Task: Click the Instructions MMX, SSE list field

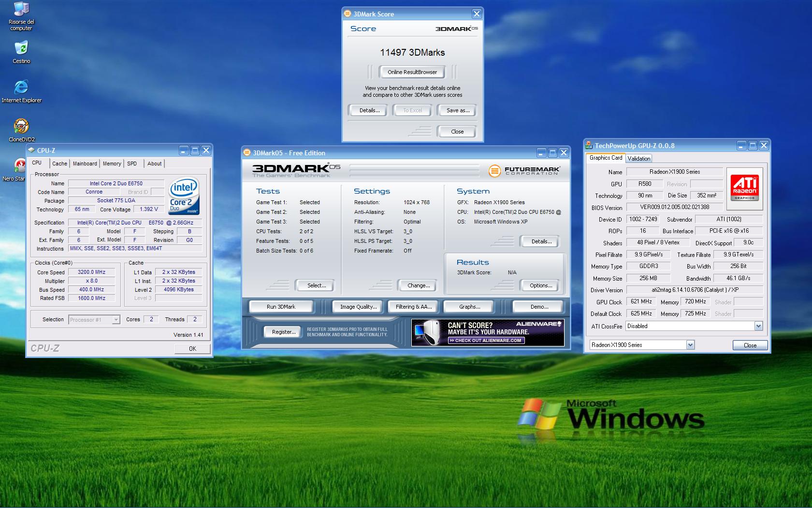Action: 135,249
